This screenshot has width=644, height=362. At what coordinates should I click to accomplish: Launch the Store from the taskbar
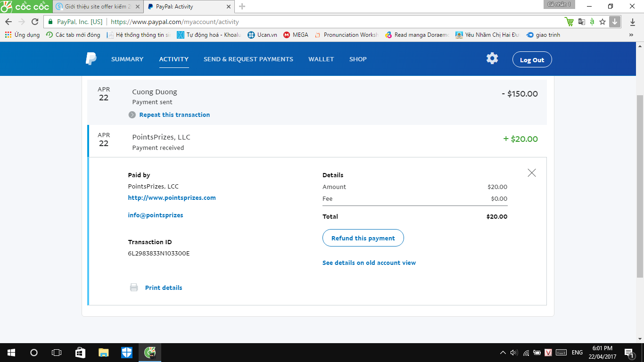[80, 353]
